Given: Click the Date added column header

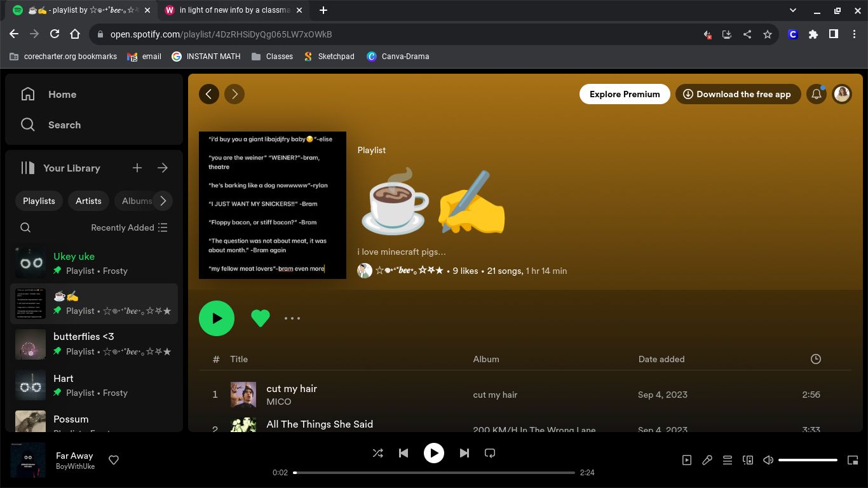Looking at the screenshot, I should [x=661, y=359].
